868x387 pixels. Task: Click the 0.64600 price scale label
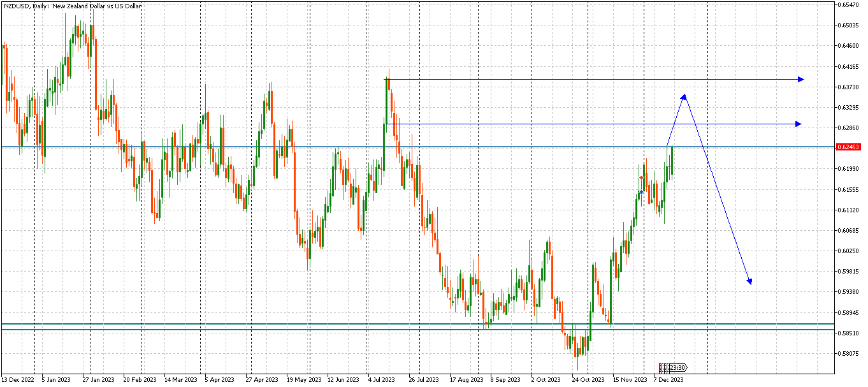click(x=849, y=46)
